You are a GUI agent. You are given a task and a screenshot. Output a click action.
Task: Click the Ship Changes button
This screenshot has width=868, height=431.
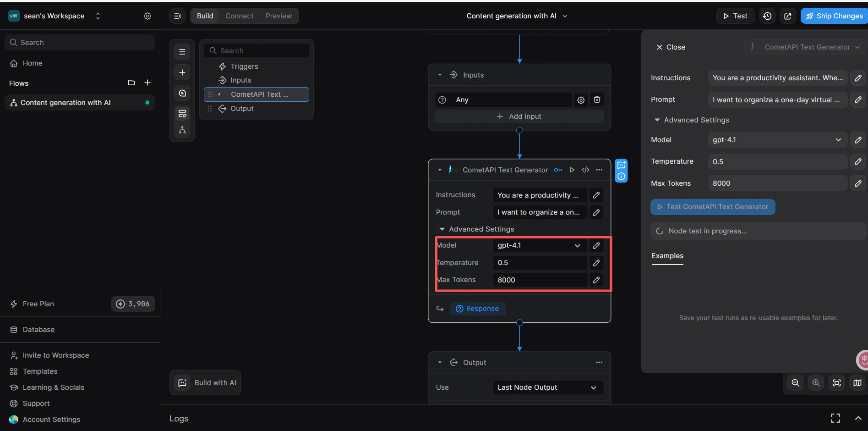pyautogui.click(x=834, y=16)
